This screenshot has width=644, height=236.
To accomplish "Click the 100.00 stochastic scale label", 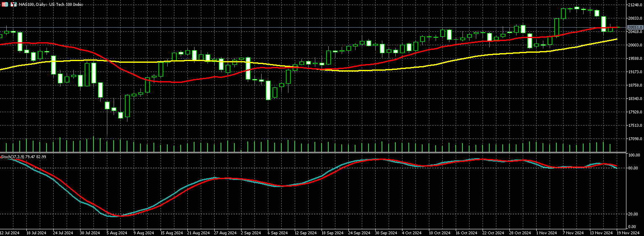I will point(634,155).
